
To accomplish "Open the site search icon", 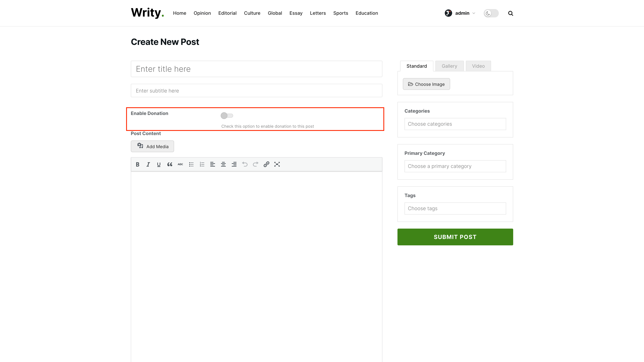I will point(511,13).
